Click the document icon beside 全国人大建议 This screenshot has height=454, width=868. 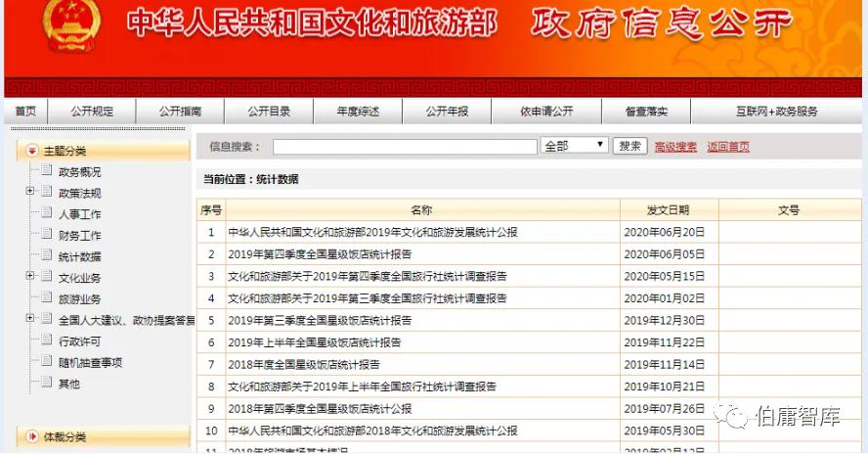click(47, 319)
